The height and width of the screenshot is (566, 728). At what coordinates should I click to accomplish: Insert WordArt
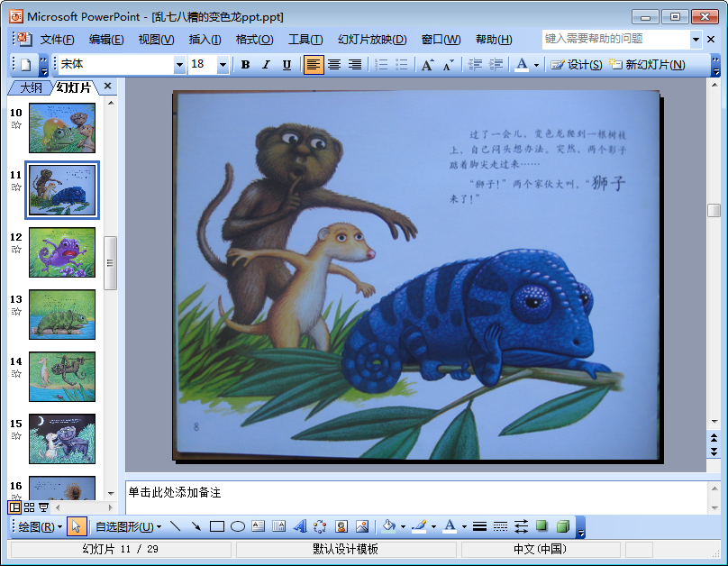click(x=300, y=526)
